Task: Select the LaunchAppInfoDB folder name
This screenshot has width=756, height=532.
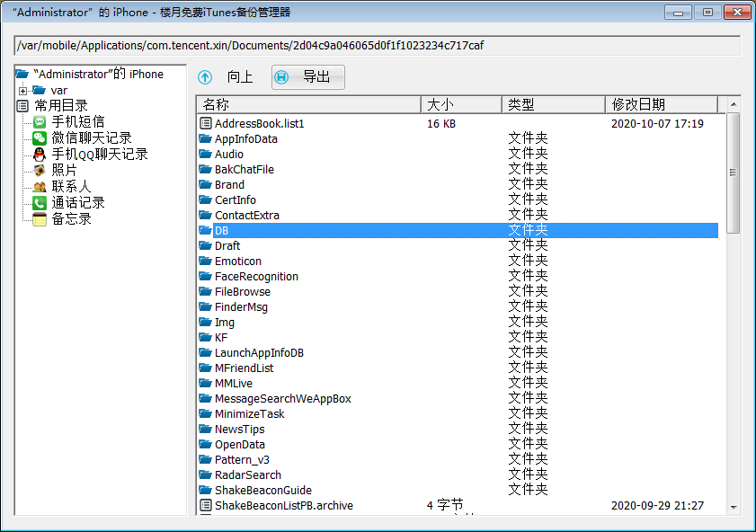Action: pyautogui.click(x=260, y=353)
